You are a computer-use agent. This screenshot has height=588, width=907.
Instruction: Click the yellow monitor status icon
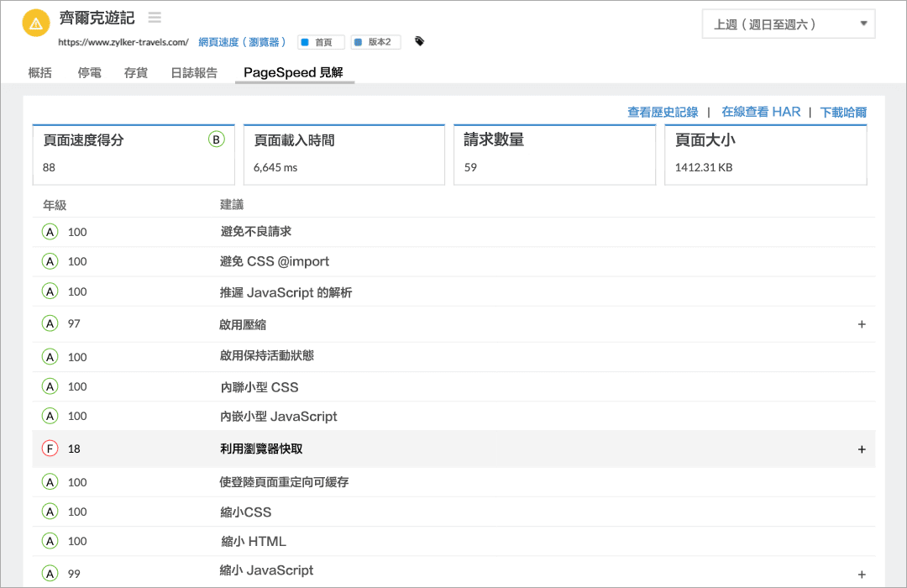click(x=35, y=23)
